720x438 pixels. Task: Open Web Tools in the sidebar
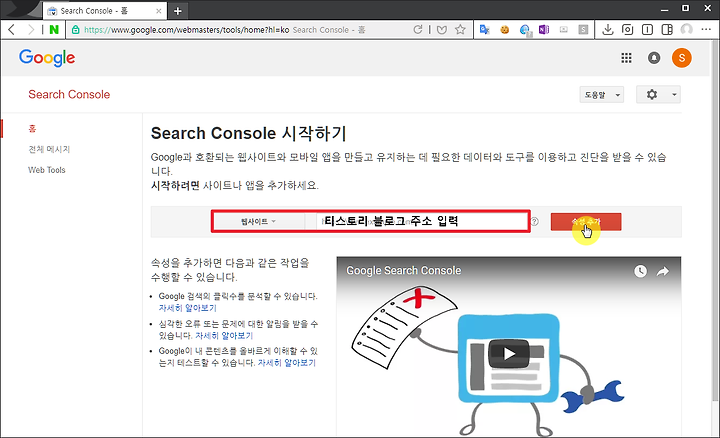click(47, 170)
